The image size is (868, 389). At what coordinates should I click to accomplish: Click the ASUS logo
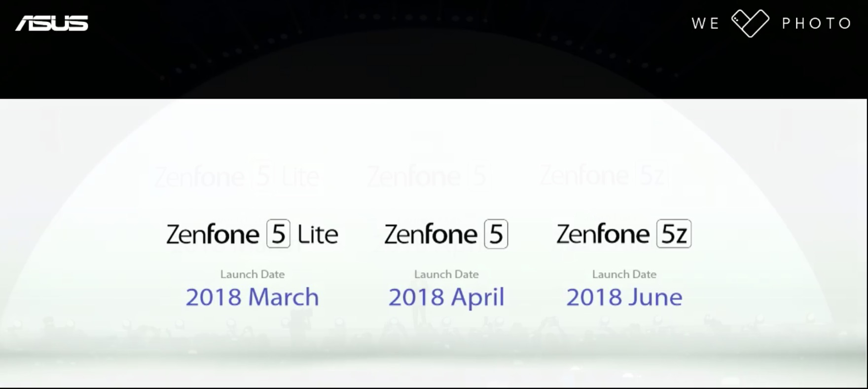(x=52, y=23)
